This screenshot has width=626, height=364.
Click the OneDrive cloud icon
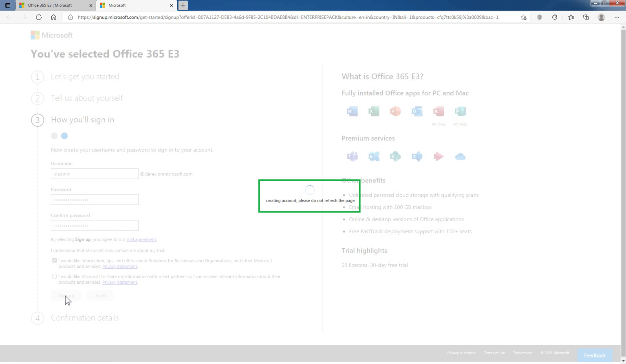point(460,156)
